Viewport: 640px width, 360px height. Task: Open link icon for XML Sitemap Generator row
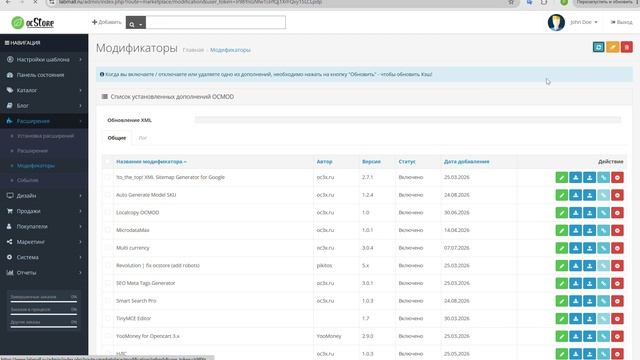603,177
